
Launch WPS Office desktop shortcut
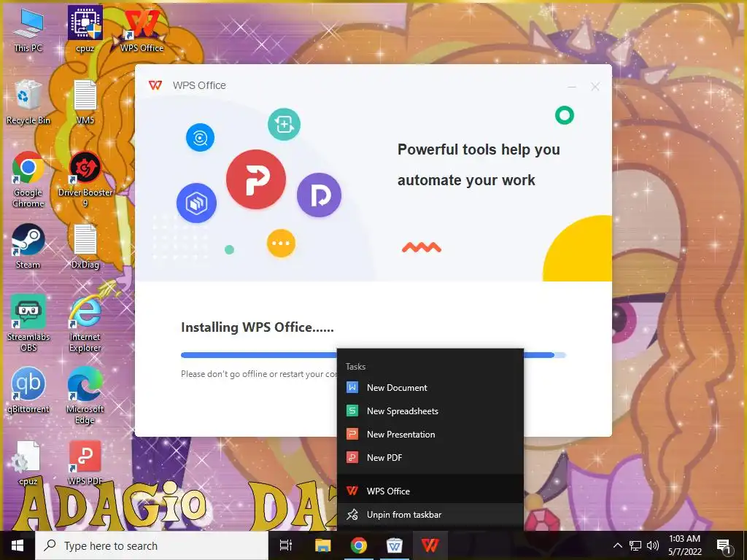coord(142,29)
